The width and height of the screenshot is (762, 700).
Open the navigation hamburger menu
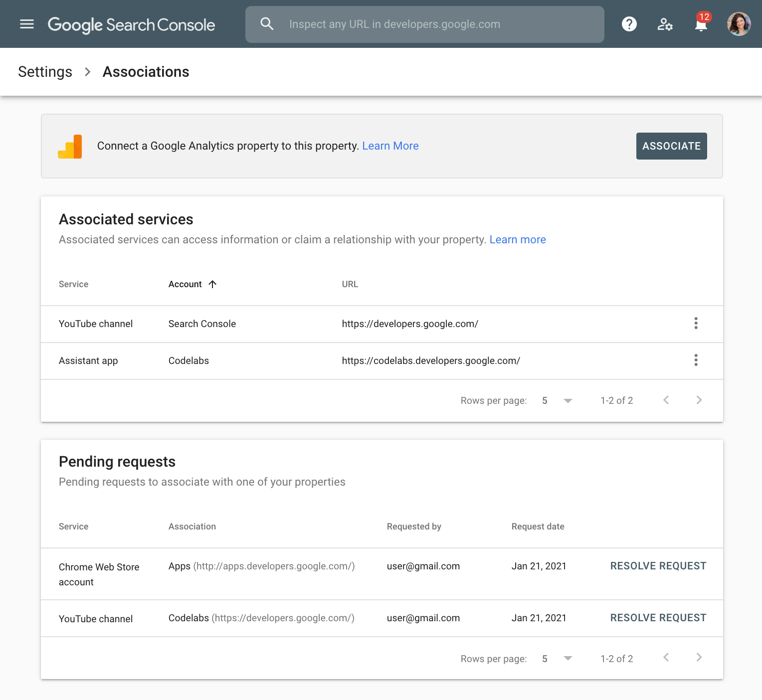(26, 24)
